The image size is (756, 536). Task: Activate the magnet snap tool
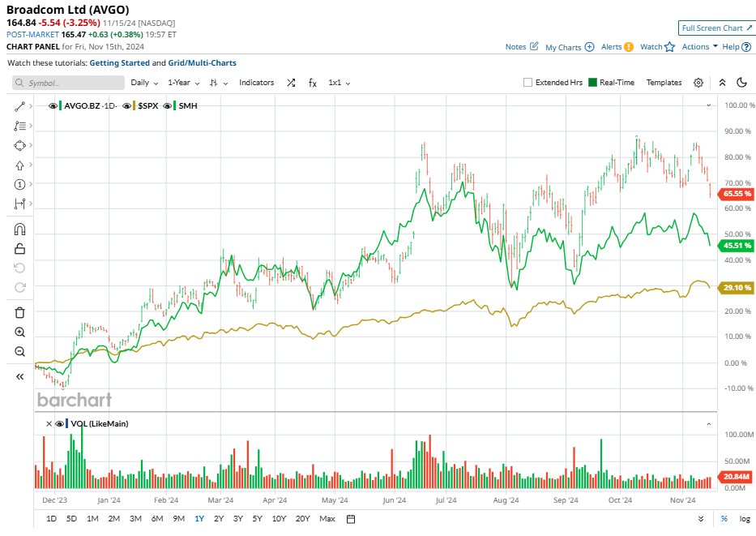coord(20,229)
